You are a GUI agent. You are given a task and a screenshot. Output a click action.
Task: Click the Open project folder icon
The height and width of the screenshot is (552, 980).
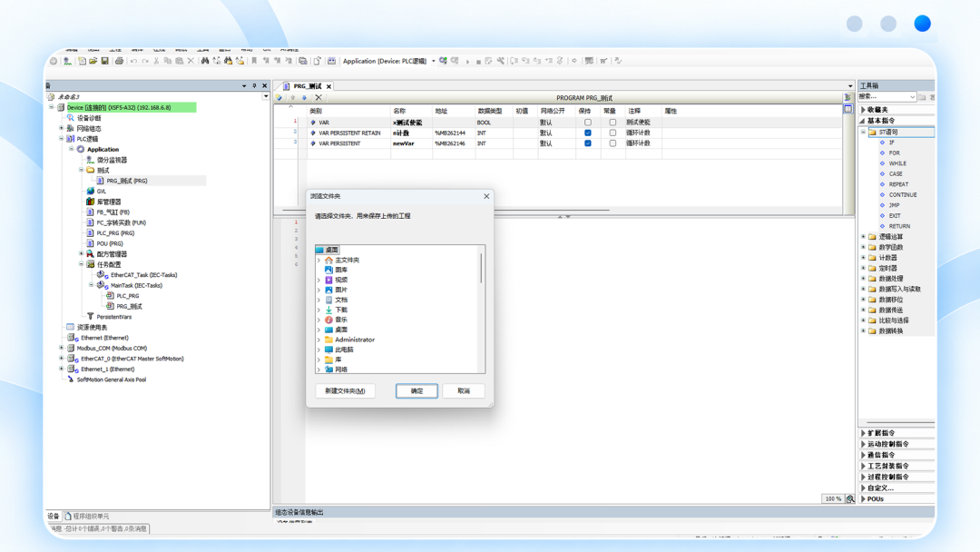[93, 61]
